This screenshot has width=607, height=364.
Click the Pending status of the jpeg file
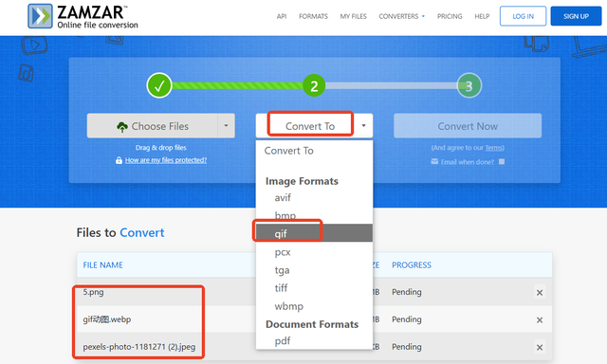pos(407,347)
